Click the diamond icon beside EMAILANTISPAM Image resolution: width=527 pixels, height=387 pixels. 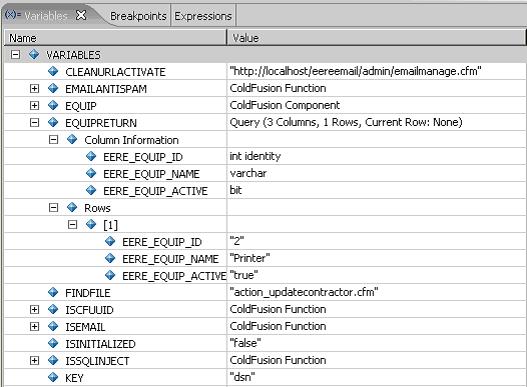tap(53, 88)
